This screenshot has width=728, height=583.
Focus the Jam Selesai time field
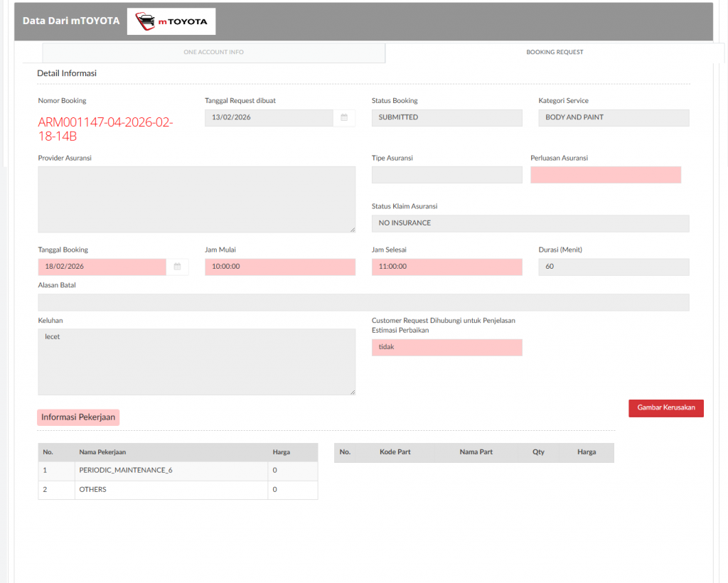click(x=446, y=267)
